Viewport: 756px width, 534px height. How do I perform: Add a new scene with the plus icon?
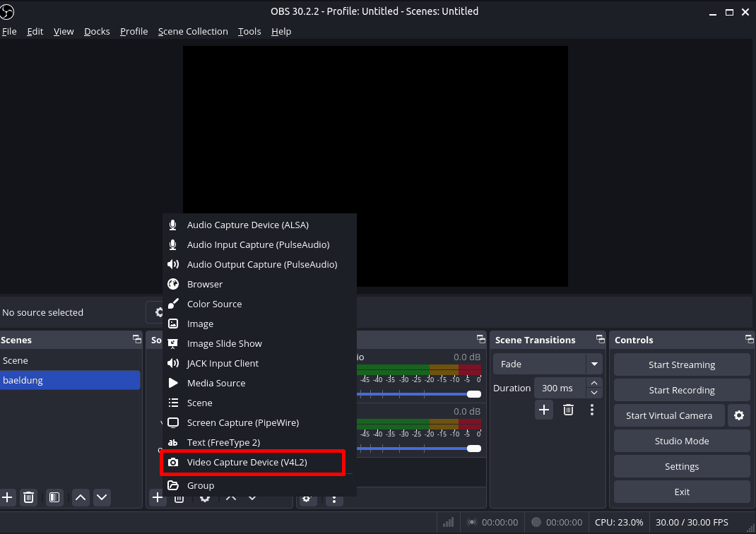click(x=8, y=497)
